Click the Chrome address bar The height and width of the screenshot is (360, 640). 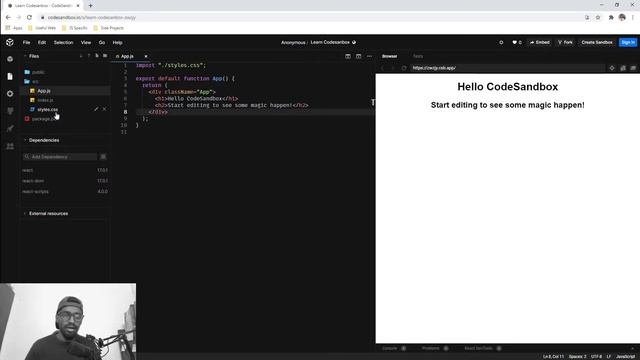310,18
